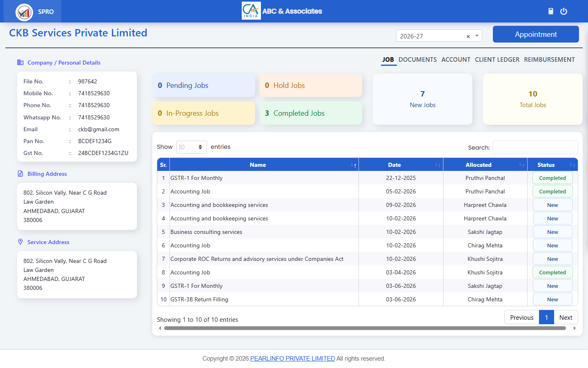Click the New Jobs count card
Screen dimensions: 588x368
[x=423, y=99]
